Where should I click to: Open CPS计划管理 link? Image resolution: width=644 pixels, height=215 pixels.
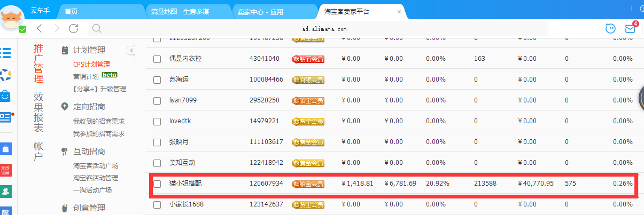(91, 64)
